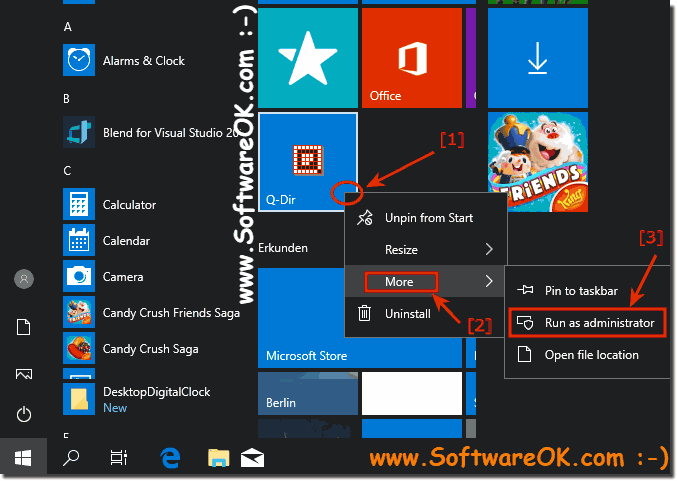Choose Uninstall from context menu
Image resolution: width=677 pixels, height=481 pixels.
426,313
